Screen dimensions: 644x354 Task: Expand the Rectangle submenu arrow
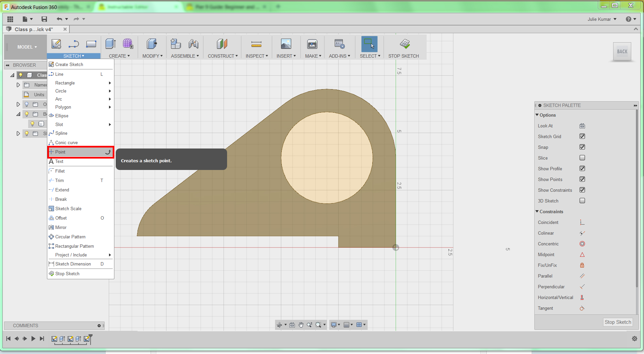point(110,83)
